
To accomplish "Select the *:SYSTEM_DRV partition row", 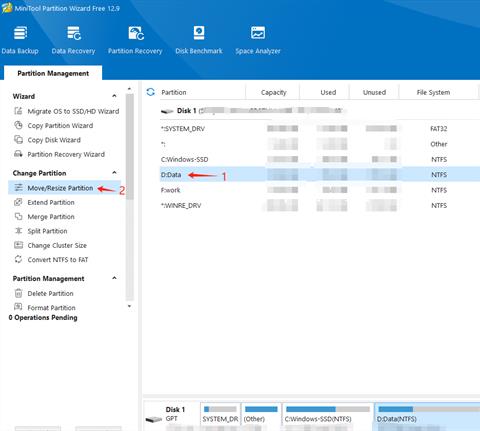I will click(x=320, y=128).
